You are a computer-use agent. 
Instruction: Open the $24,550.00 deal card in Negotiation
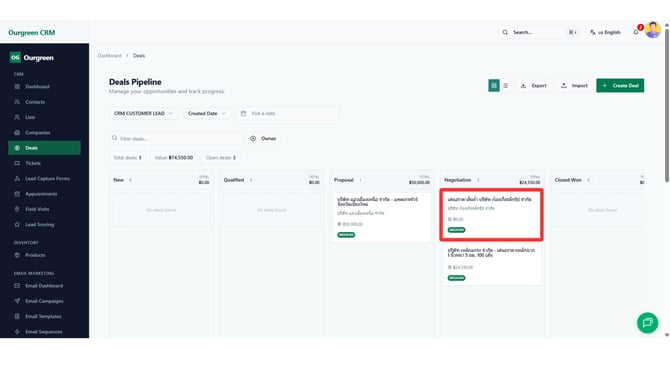(x=492, y=264)
